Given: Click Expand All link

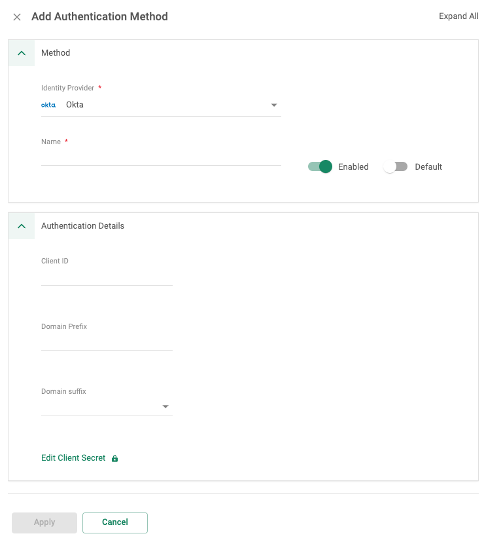Looking at the screenshot, I should (459, 16).
